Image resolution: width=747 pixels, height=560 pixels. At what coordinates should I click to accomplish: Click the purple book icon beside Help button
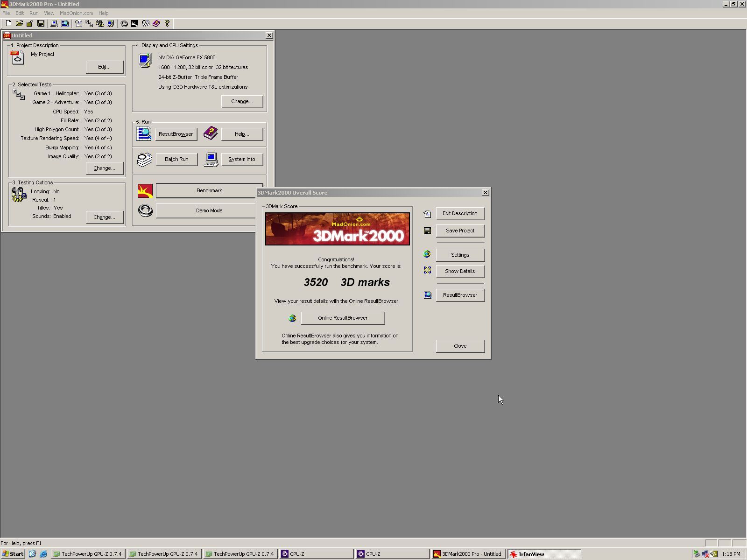tap(211, 133)
